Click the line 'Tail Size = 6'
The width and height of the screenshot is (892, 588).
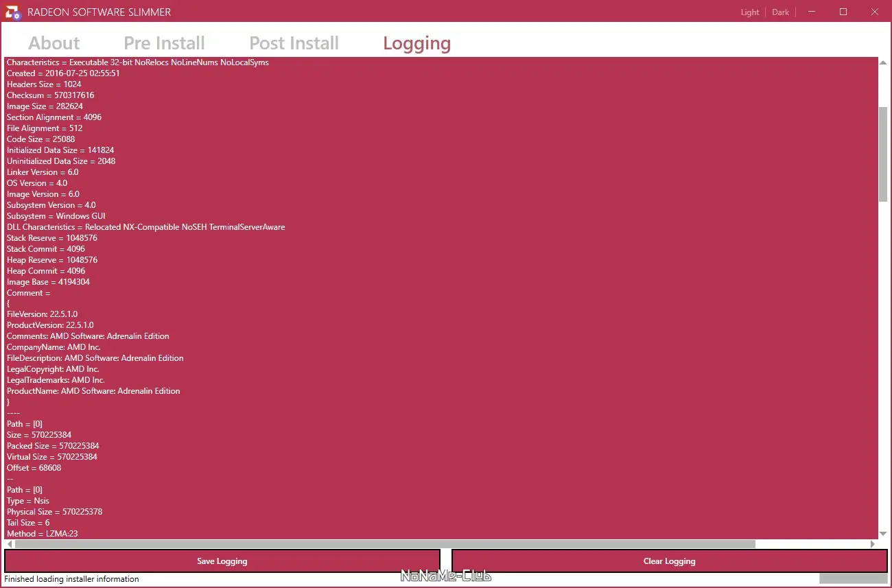pyautogui.click(x=28, y=523)
